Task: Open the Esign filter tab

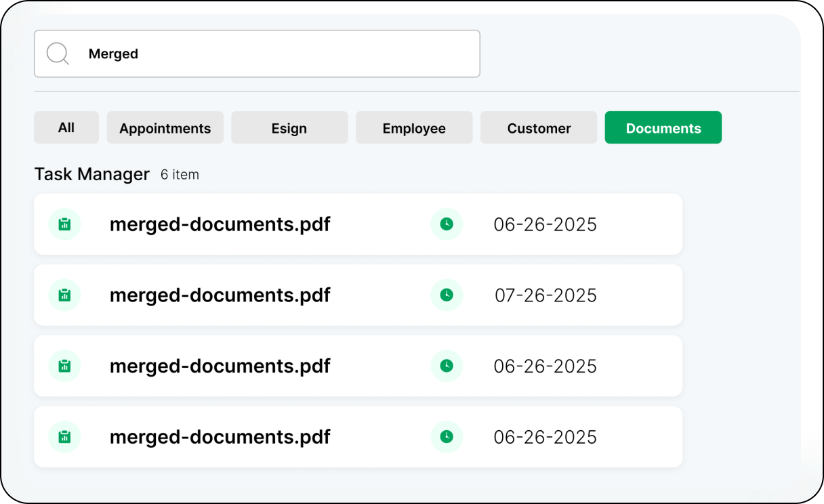Action: pos(289,128)
